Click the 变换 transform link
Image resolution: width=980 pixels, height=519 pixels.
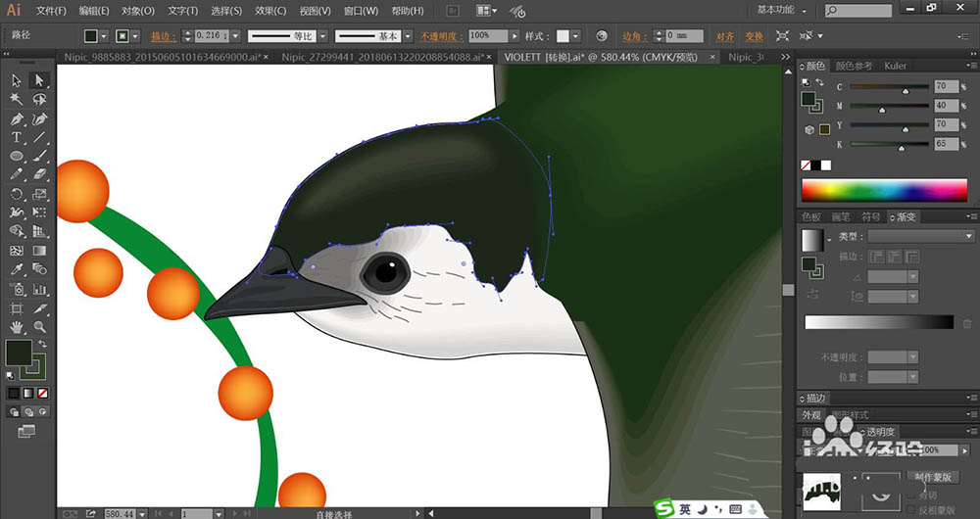click(x=754, y=36)
